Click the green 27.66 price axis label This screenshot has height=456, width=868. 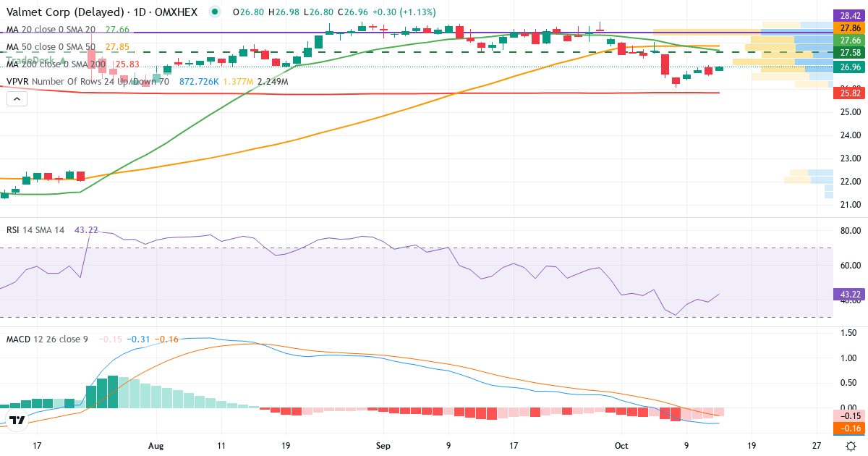[851, 41]
